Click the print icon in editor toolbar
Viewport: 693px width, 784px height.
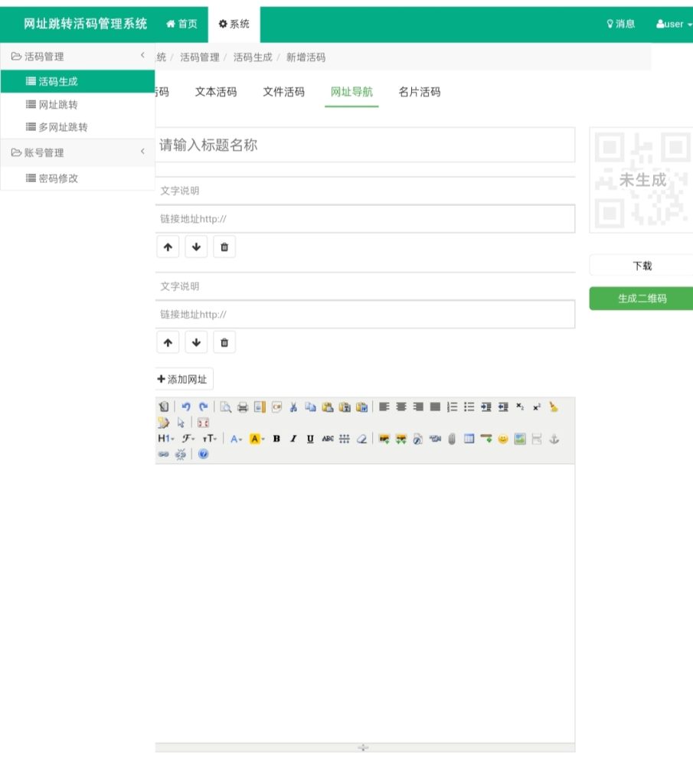[243, 407]
